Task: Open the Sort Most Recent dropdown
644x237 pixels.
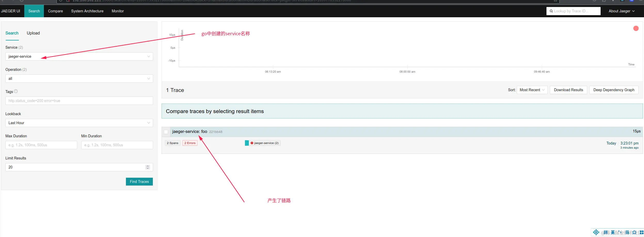Action: pyautogui.click(x=532, y=90)
